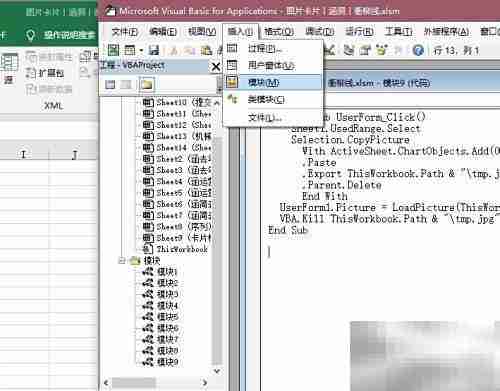Select Sheet2 in the project tree
The height and width of the screenshot is (391, 500).
177,159
